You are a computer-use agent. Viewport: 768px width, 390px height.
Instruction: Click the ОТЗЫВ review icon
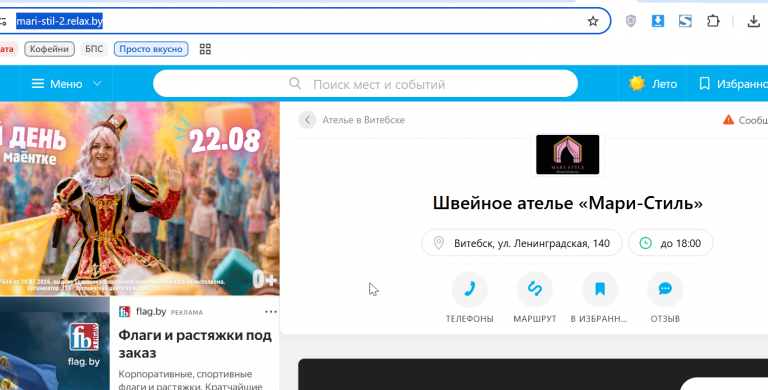tap(665, 289)
